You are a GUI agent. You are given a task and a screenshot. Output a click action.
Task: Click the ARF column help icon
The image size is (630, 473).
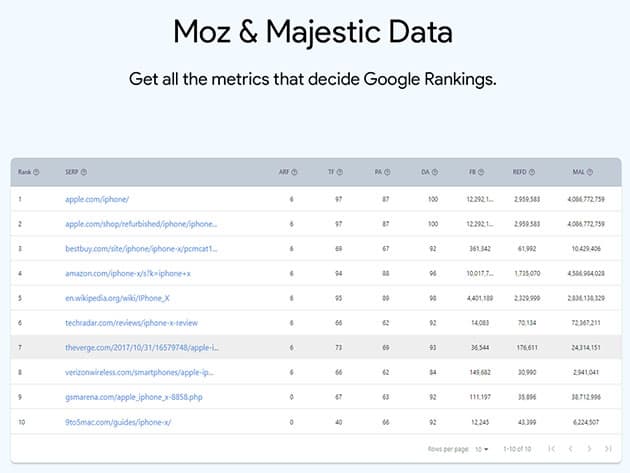pyautogui.click(x=297, y=172)
